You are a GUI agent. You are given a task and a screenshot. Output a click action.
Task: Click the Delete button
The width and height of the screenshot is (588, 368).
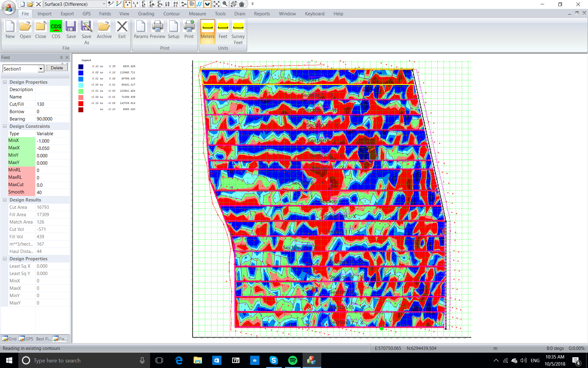point(57,68)
